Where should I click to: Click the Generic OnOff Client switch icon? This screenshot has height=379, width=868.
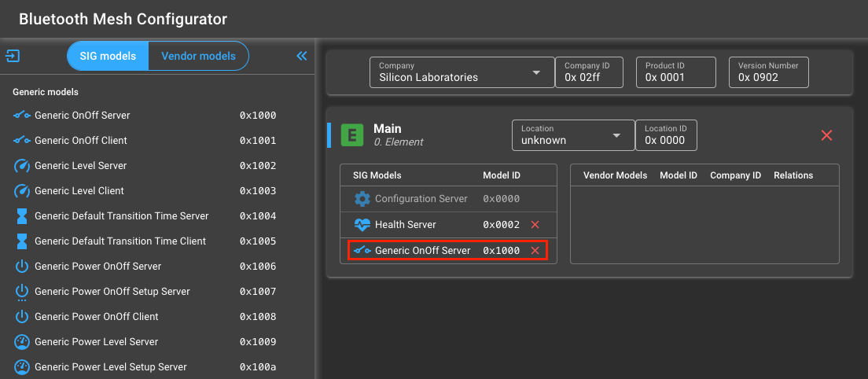[21, 141]
